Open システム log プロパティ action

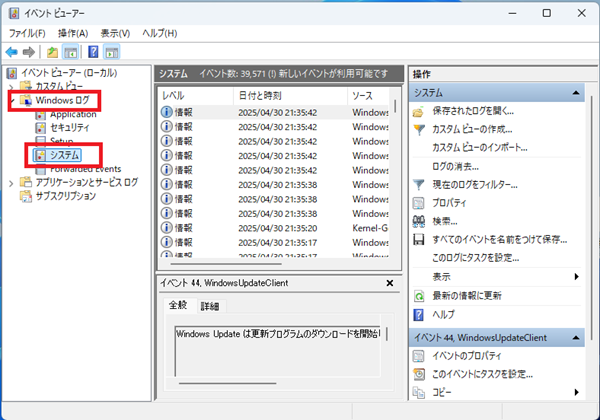(x=449, y=203)
